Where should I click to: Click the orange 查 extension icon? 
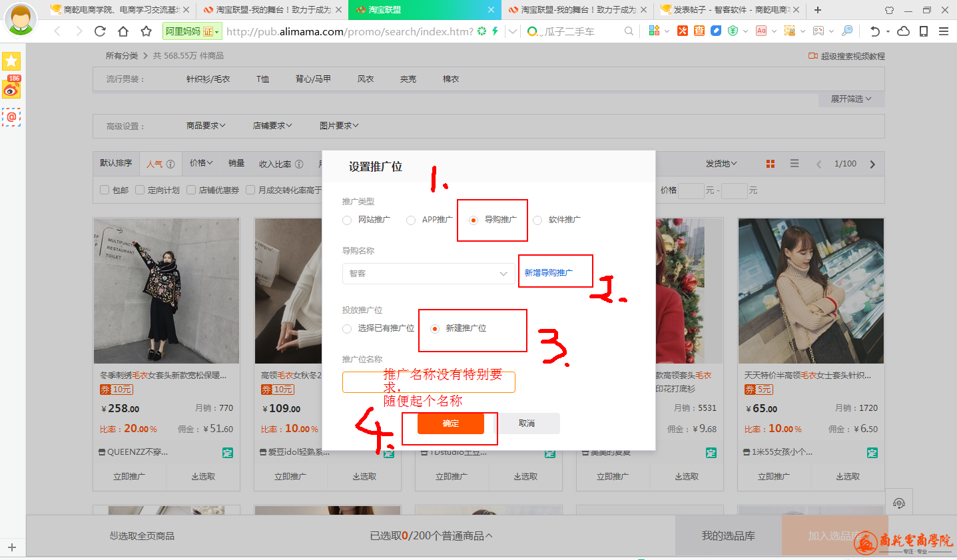(699, 31)
